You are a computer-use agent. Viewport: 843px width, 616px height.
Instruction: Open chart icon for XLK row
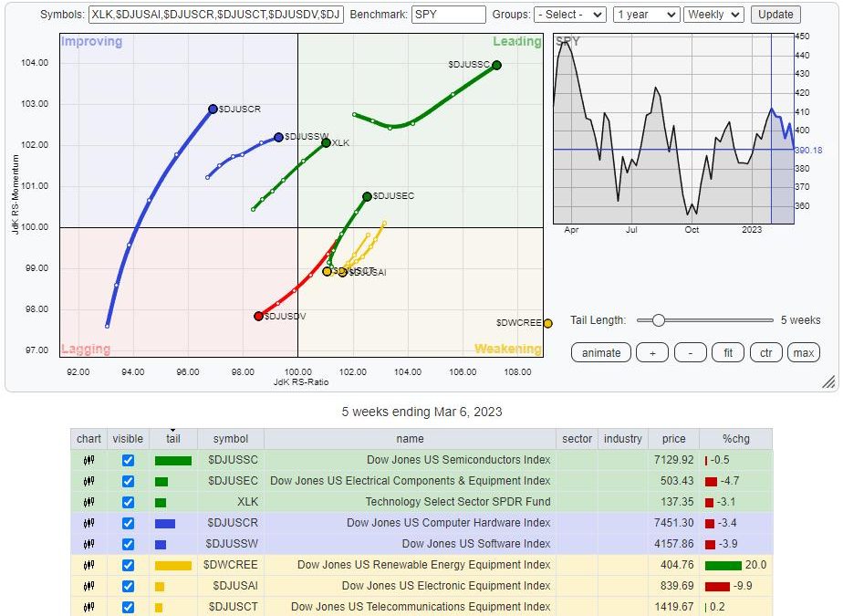click(88, 502)
